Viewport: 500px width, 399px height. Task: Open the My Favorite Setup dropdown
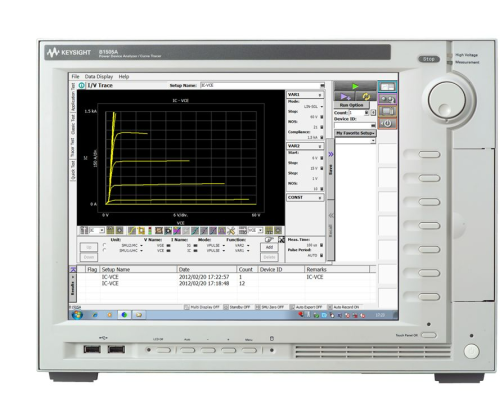tap(355, 133)
